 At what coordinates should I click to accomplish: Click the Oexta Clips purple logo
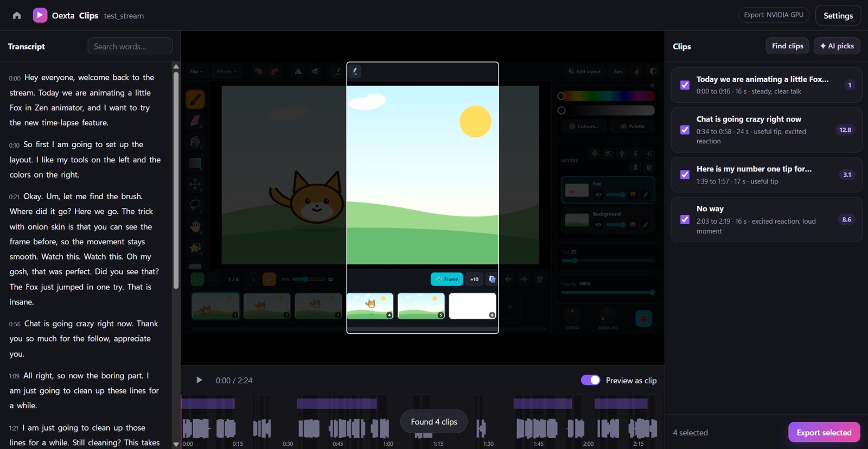(x=40, y=15)
